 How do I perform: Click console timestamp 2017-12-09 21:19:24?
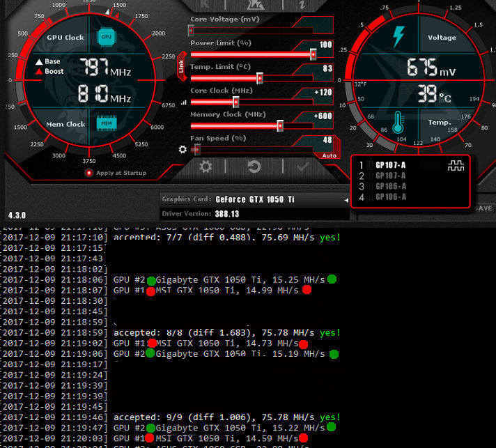(54, 376)
